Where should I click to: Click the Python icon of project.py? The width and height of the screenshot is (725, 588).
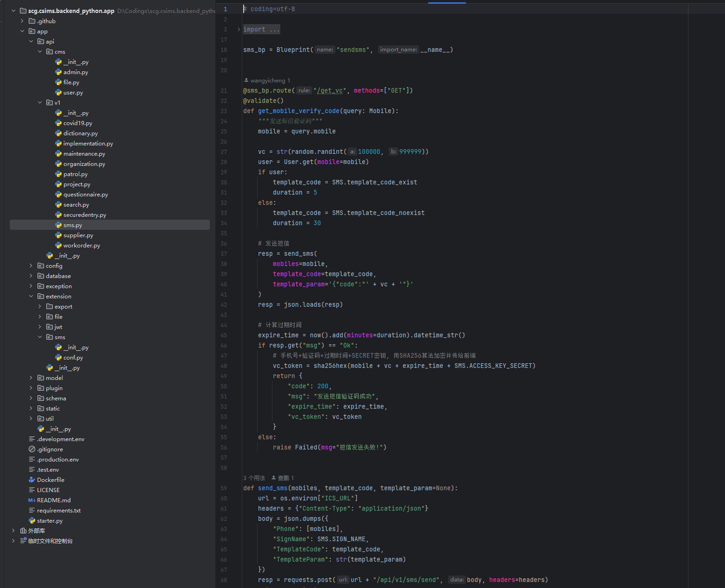[x=58, y=184]
